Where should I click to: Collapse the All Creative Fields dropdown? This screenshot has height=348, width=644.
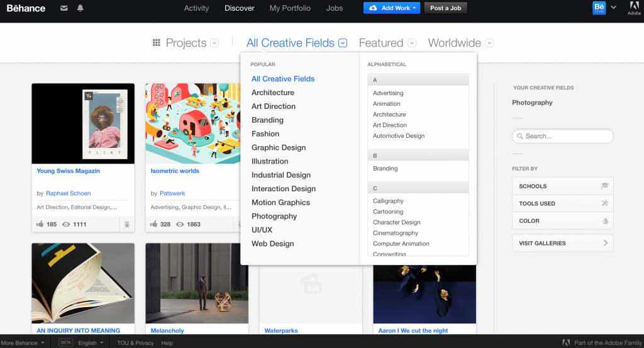[343, 43]
